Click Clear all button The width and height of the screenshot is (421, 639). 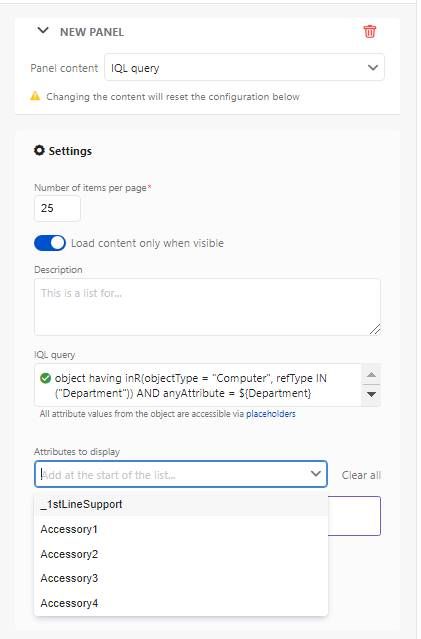pos(361,475)
